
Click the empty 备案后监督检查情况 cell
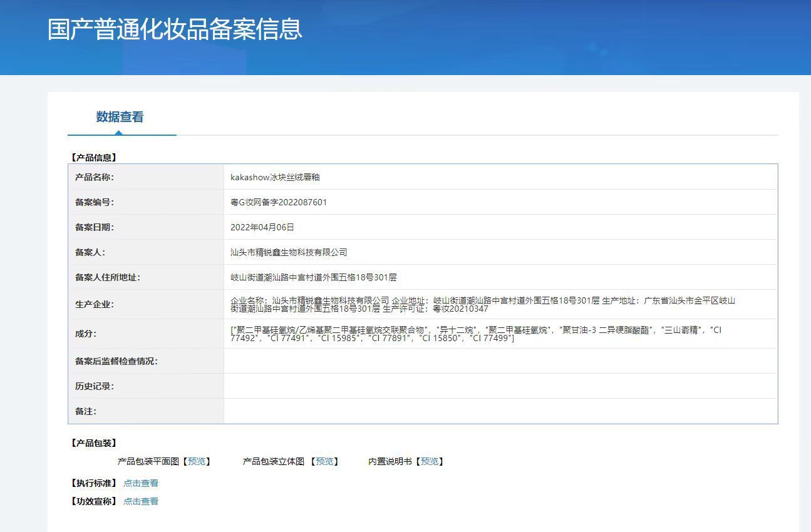(x=500, y=361)
